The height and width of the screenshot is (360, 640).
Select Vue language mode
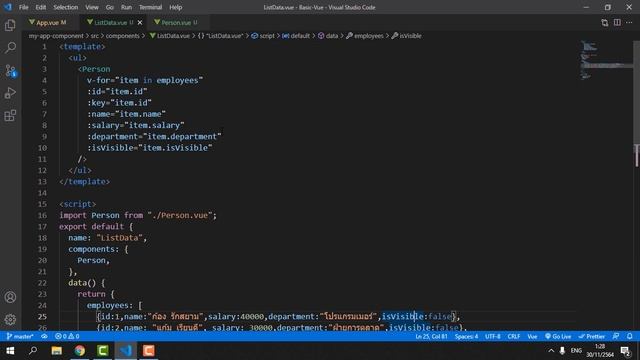click(532, 336)
